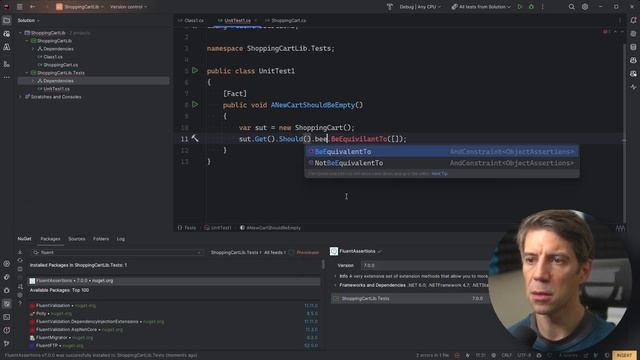Click the FluentAssertions package icon in details
The width and height of the screenshot is (640, 360).
pyautogui.click(x=334, y=251)
